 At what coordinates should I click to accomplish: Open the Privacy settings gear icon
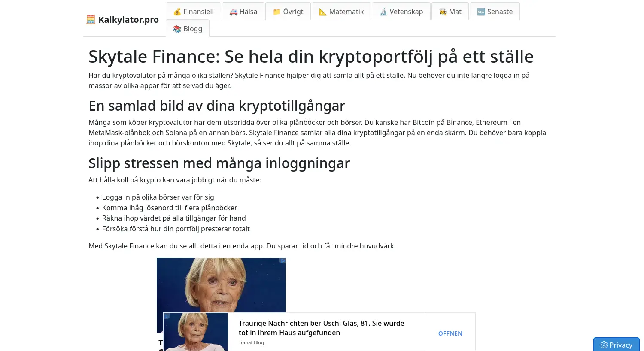604,345
